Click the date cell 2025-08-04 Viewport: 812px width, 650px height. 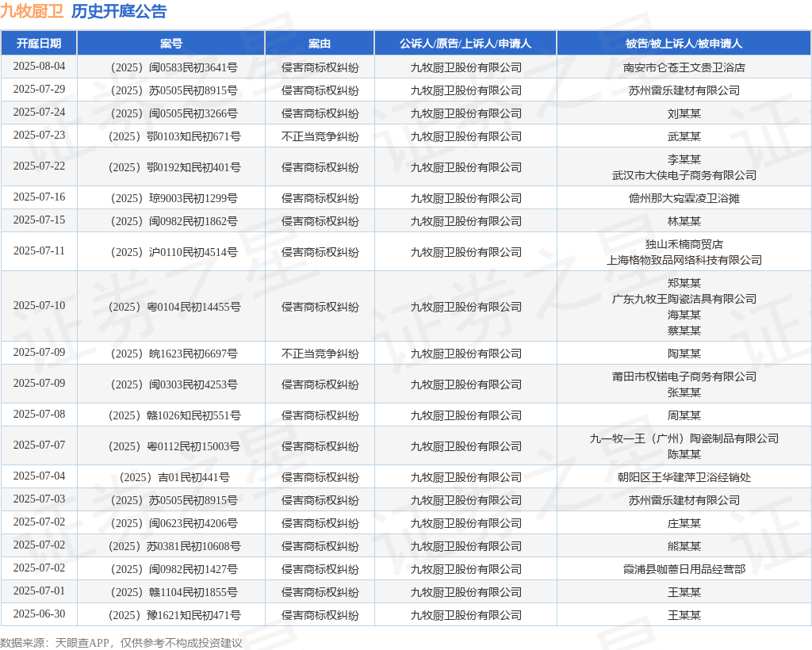click(39, 67)
